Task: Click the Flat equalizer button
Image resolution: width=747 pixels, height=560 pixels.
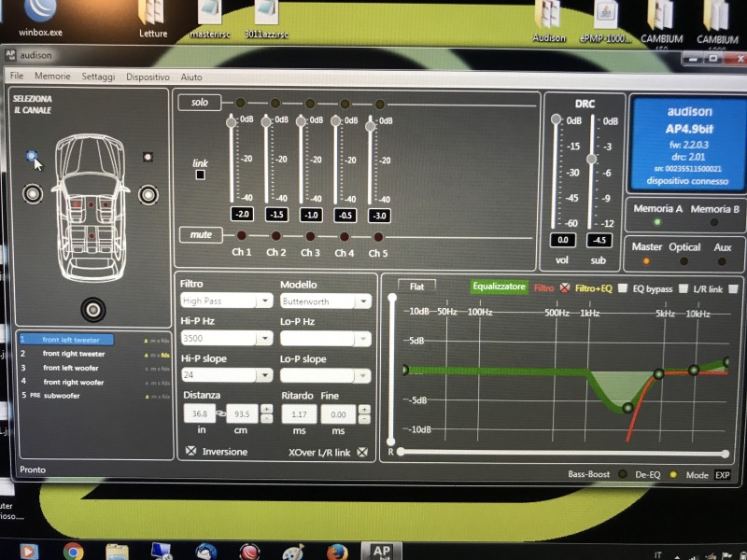Action: pyautogui.click(x=416, y=287)
